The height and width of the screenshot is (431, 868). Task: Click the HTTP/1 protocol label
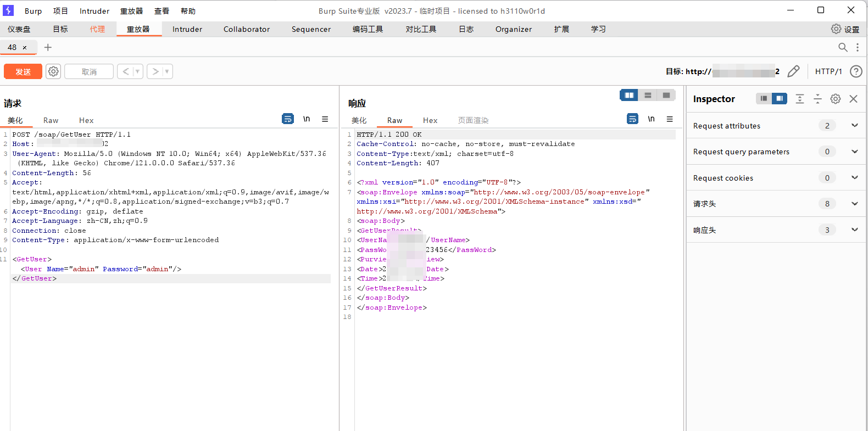828,71
